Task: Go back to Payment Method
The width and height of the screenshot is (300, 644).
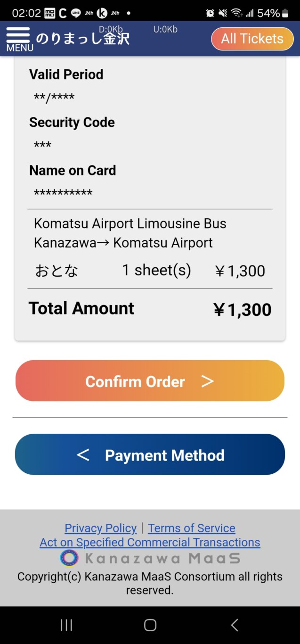Action: click(x=150, y=454)
